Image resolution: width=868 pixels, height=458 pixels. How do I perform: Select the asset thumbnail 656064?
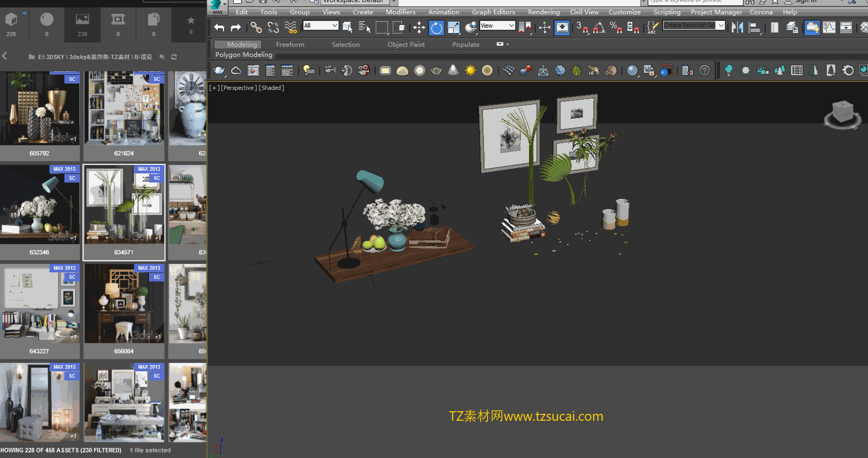click(x=124, y=304)
